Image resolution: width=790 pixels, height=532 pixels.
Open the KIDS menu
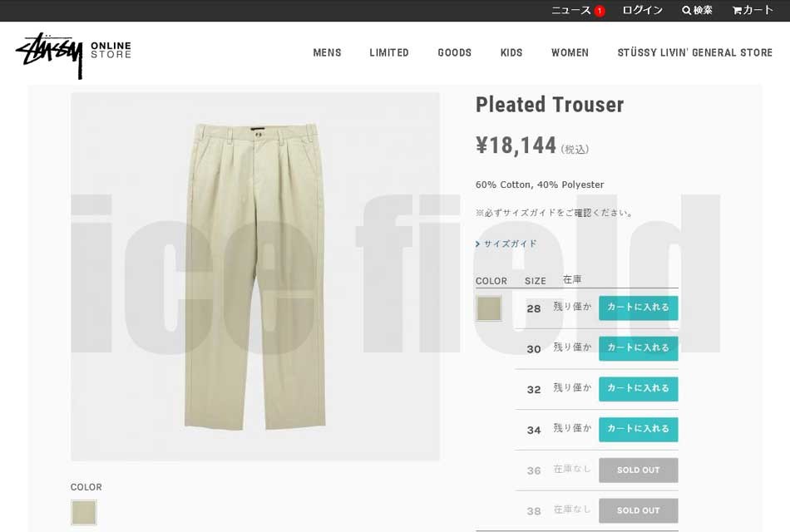511,52
